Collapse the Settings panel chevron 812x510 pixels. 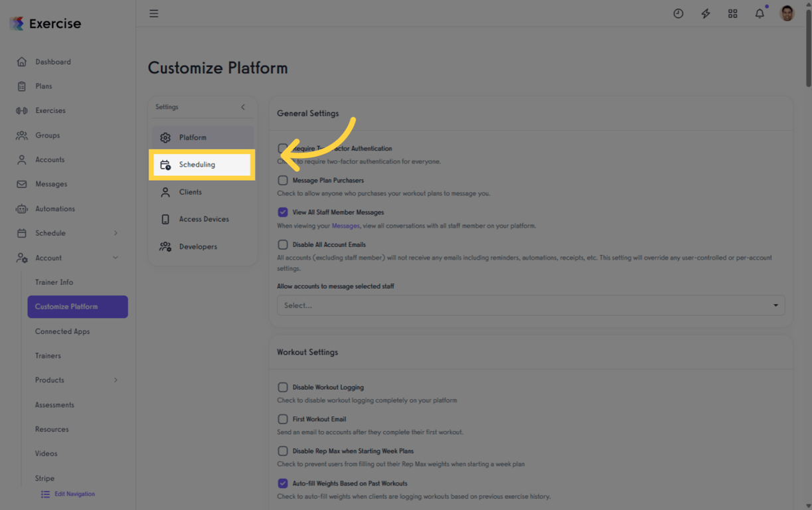click(243, 107)
